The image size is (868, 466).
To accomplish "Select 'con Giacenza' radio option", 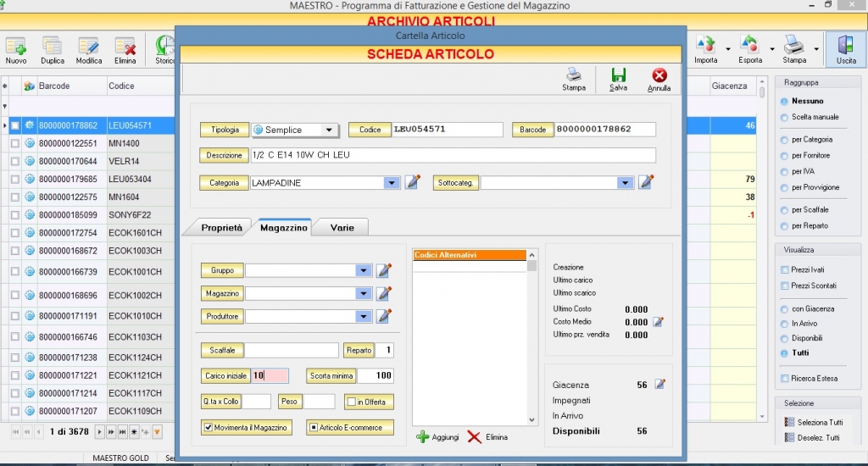I will click(784, 309).
